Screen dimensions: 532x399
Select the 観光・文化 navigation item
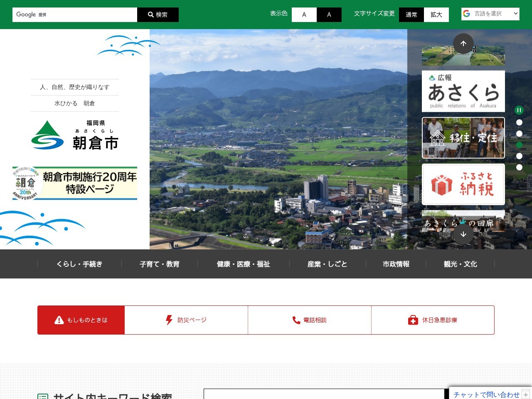(460, 264)
